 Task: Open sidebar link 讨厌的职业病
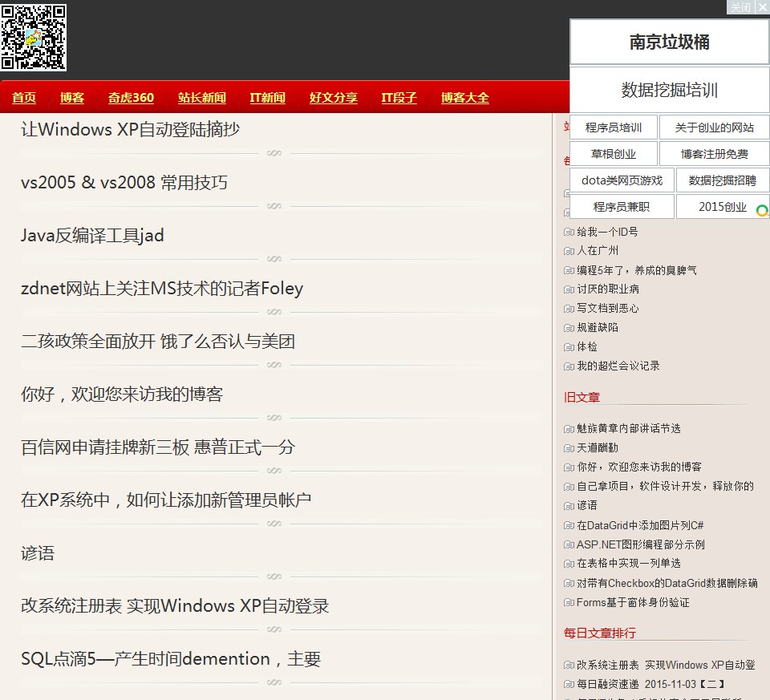[608, 289]
